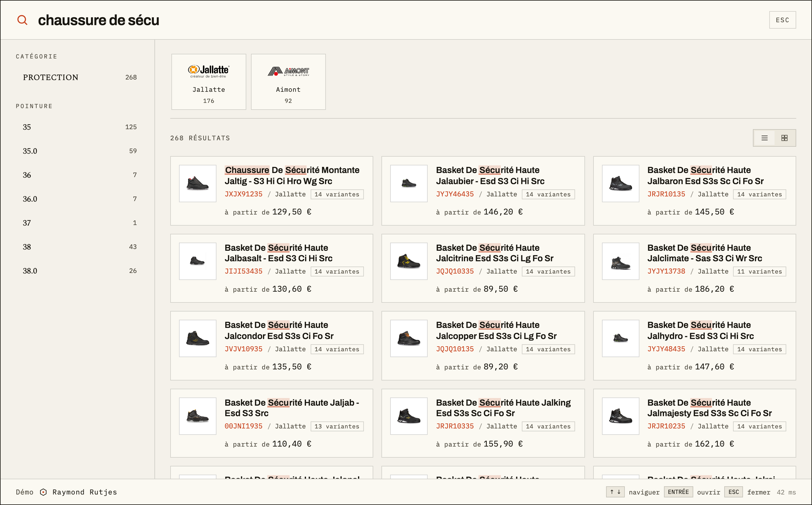
Task: Click reference code JQJQ10135
Action: click(x=455, y=349)
